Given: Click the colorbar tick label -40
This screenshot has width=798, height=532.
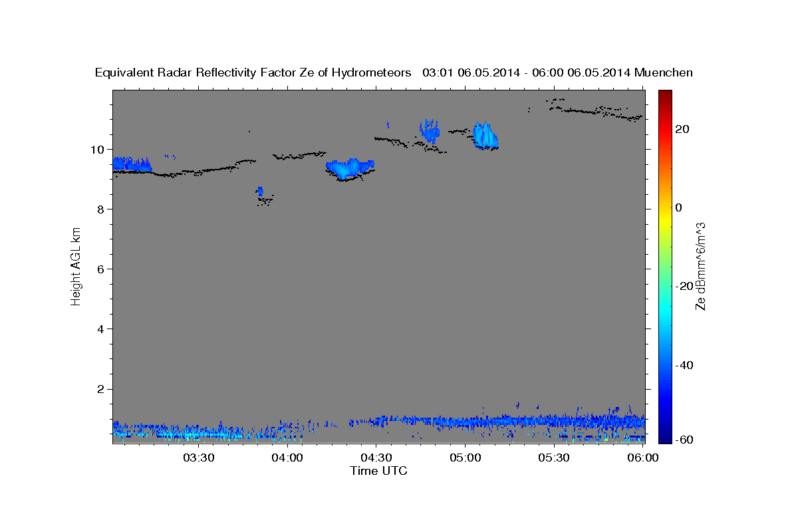Looking at the screenshot, I should (684, 365).
